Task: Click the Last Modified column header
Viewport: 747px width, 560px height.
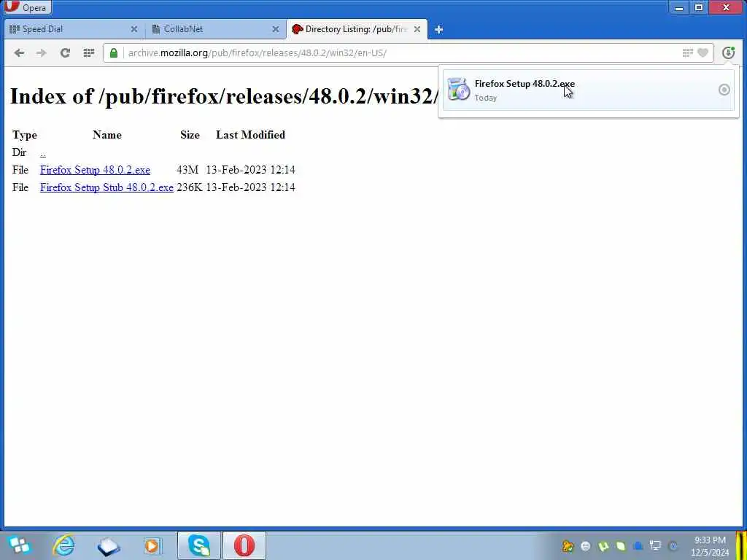Action: click(250, 135)
